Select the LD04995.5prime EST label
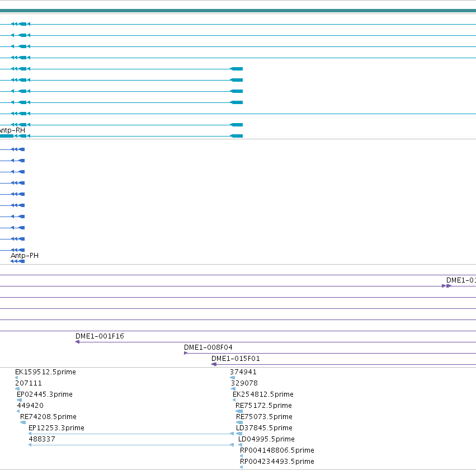 [x=266, y=439]
